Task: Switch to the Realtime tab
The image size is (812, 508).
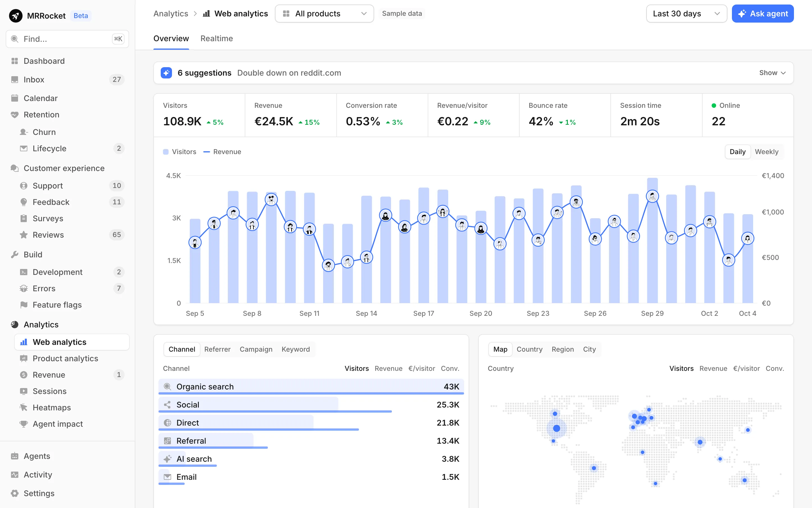Action: click(x=217, y=39)
